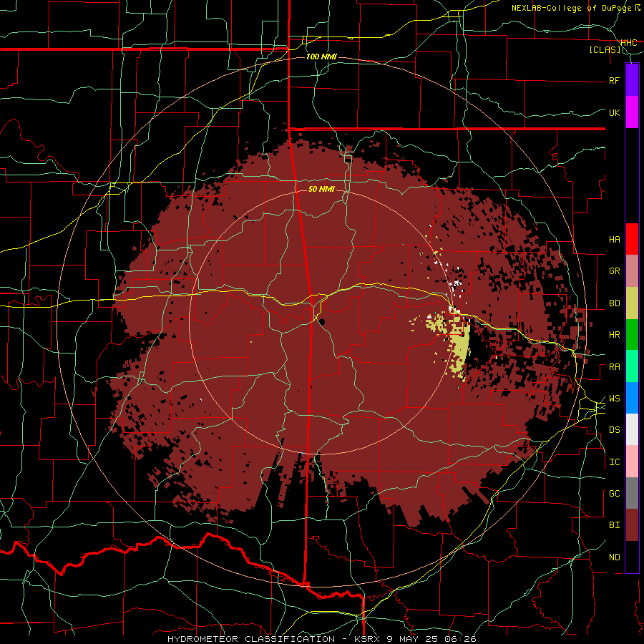Click the WS blue legend swatch
The width and height of the screenshot is (644, 644).
pyautogui.click(x=632, y=398)
